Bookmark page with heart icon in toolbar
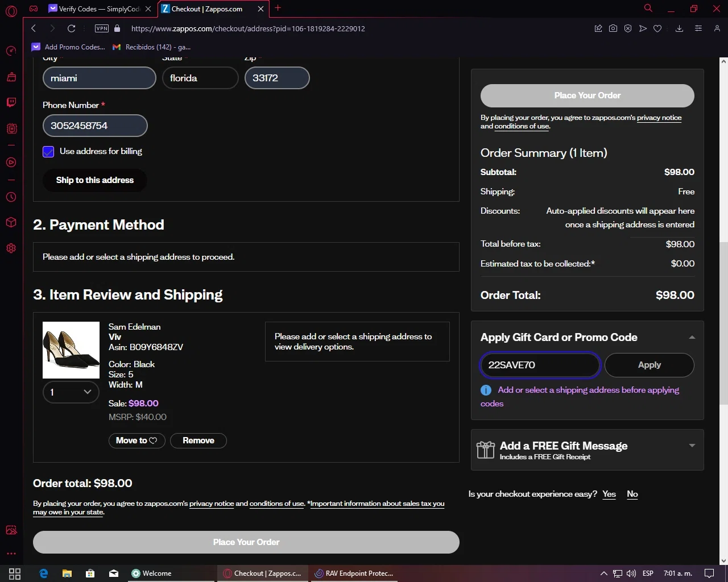 [x=657, y=28]
